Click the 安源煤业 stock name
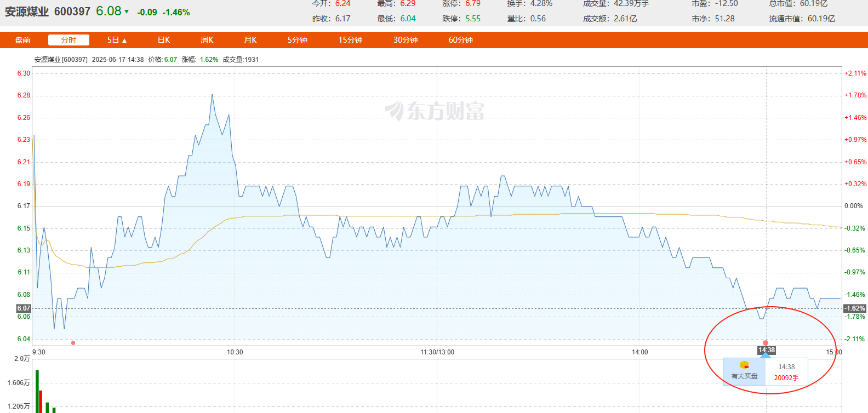This screenshot has width=868, height=413. 27,12
